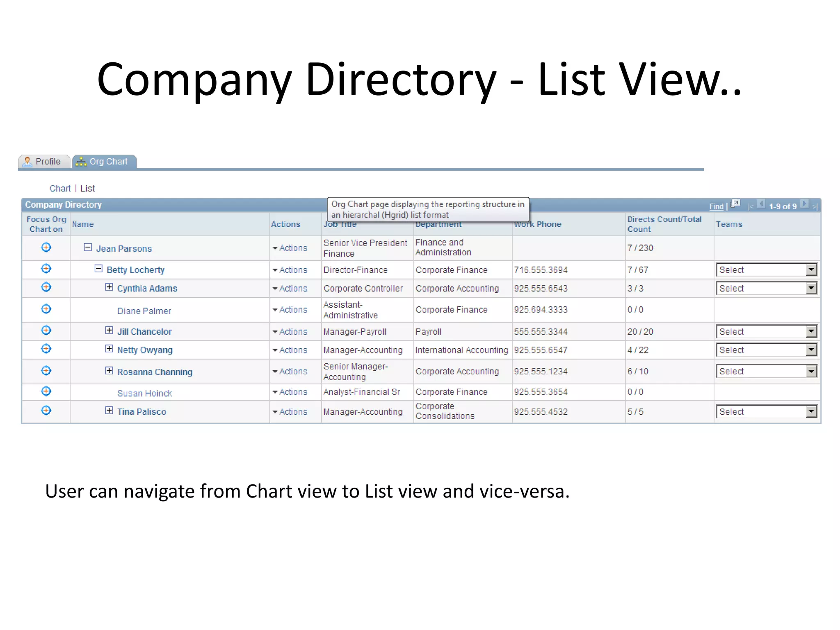
Task: Open grid in new window icon
Action: tap(735, 203)
